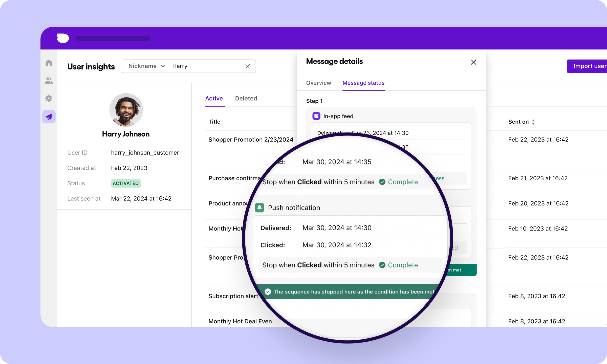Screen dimensions: 607x364
Task: Sort the table using the Sent on arrows
Action: 534,122
